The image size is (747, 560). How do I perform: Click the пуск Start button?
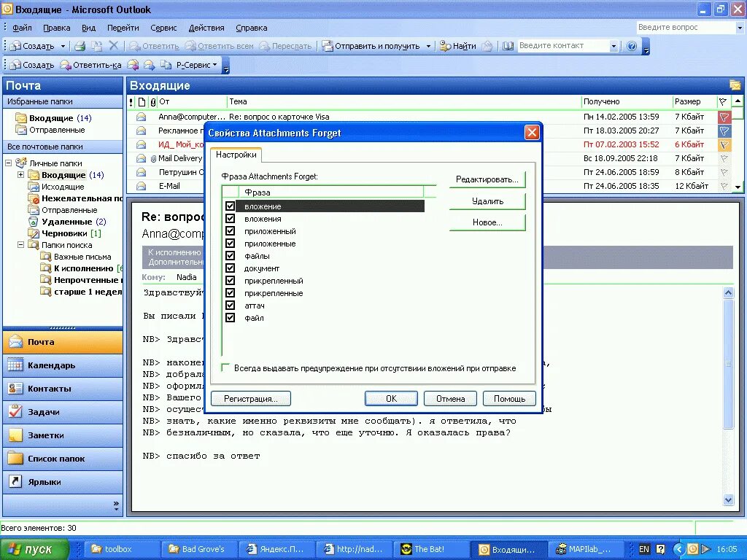point(34,549)
